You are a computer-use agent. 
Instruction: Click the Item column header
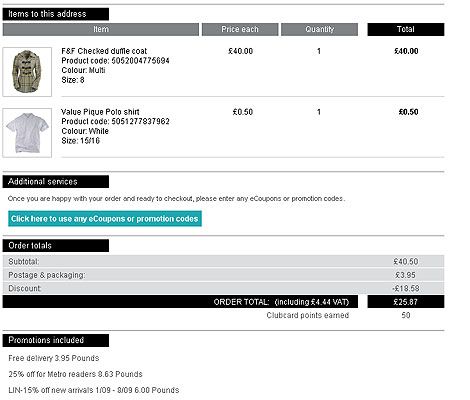pos(101,29)
